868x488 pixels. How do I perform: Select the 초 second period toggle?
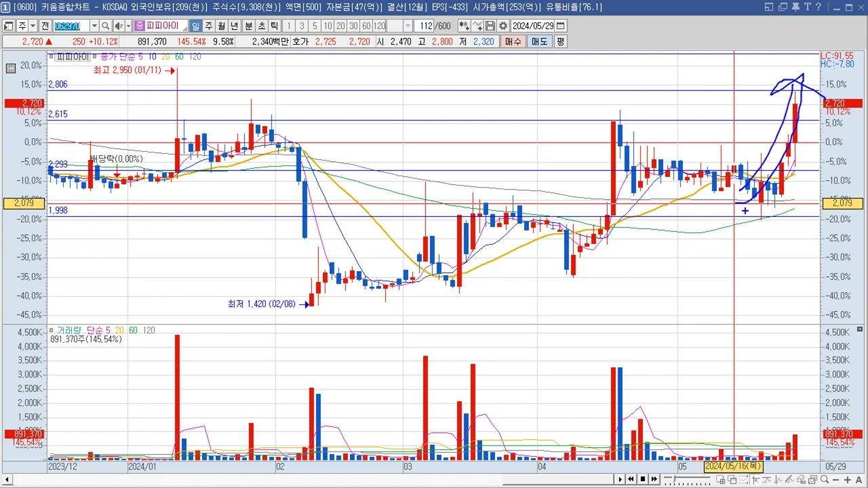(x=261, y=26)
